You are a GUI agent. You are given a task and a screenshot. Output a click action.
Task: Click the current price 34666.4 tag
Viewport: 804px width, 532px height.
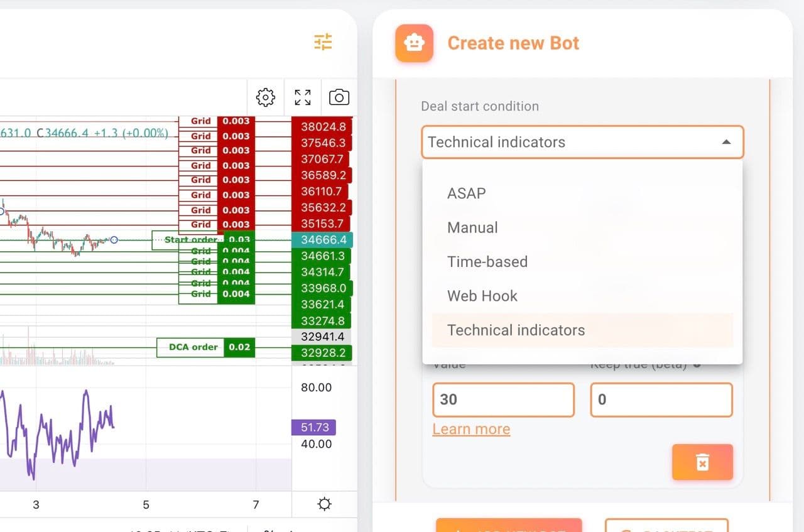(323, 240)
